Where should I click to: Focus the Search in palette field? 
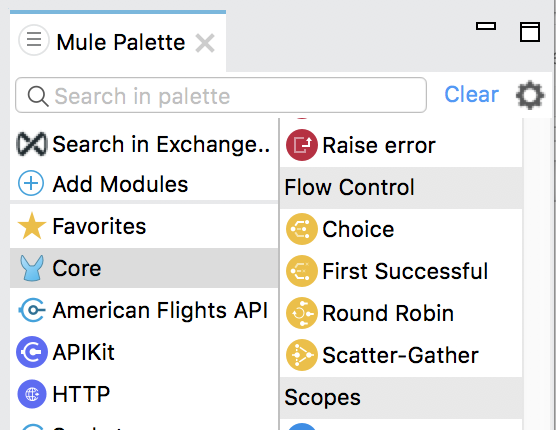(x=221, y=95)
